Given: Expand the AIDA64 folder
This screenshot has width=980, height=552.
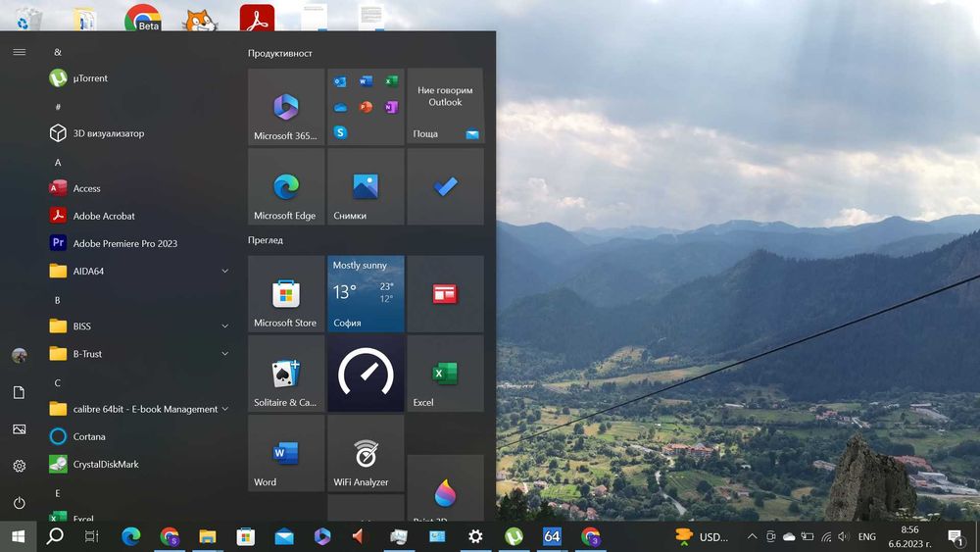Looking at the screenshot, I should coord(139,271).
